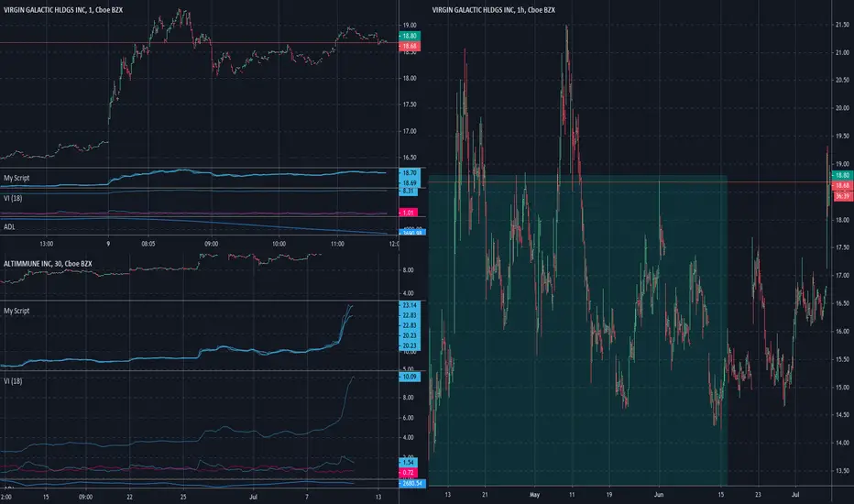The width and height of the screenshot is (854, 504).
Task: Click 22 on the Altimmune chart time axis
Action: pos(129,497)
